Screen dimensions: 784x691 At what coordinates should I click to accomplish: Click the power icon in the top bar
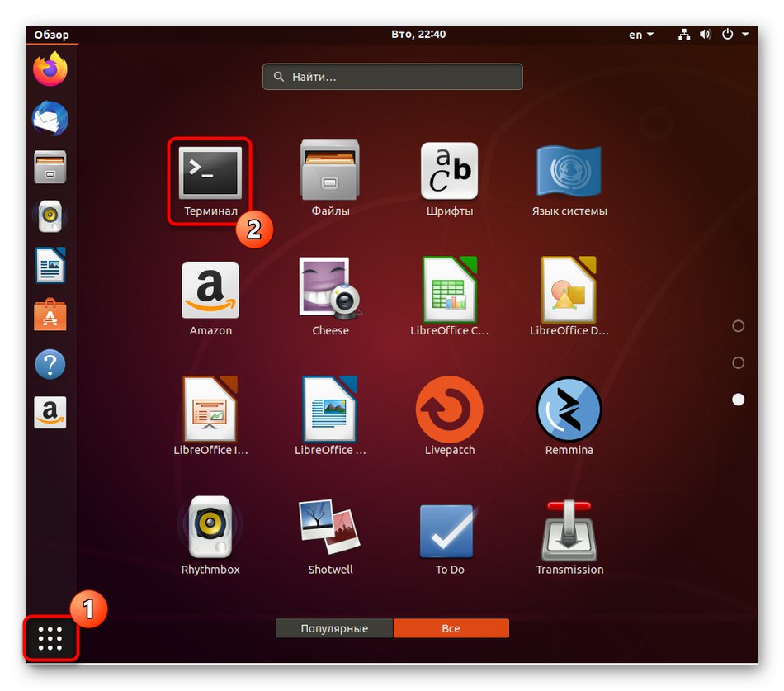[728, 34]
